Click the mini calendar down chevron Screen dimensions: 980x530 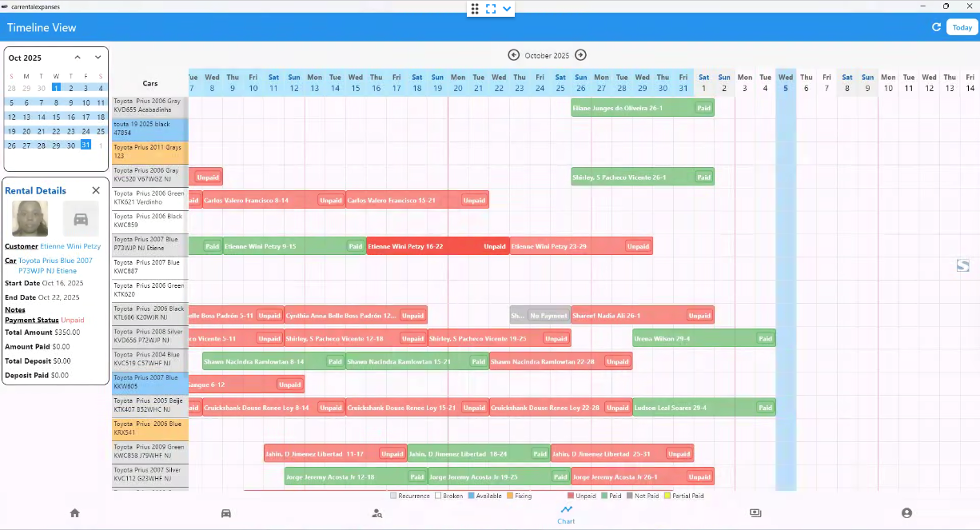[x=98, y=58]
